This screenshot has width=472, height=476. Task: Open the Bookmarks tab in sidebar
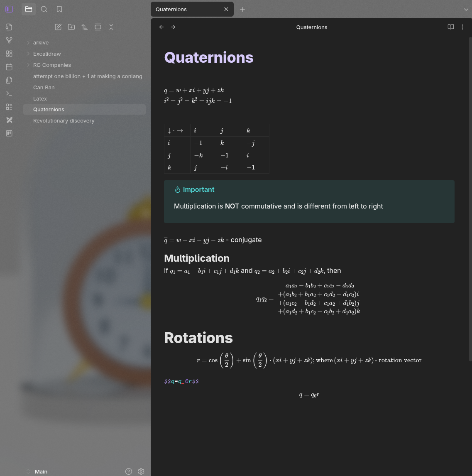59,9
